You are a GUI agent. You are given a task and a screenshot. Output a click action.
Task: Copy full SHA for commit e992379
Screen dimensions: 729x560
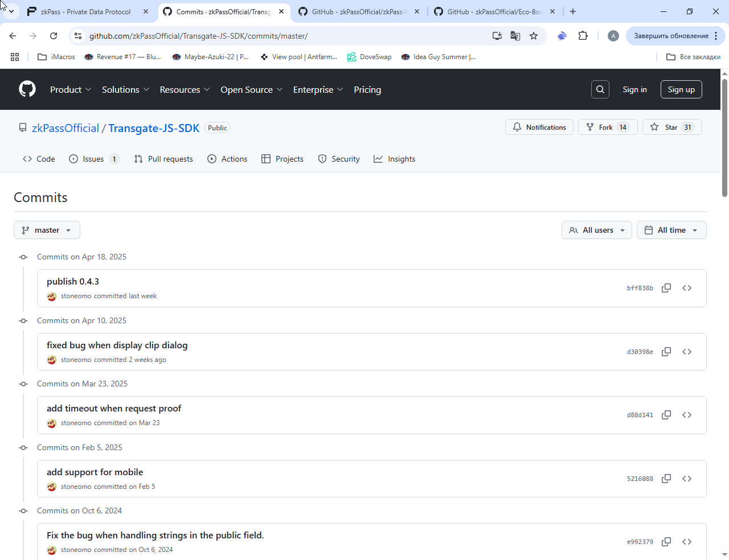pos(666,542)
